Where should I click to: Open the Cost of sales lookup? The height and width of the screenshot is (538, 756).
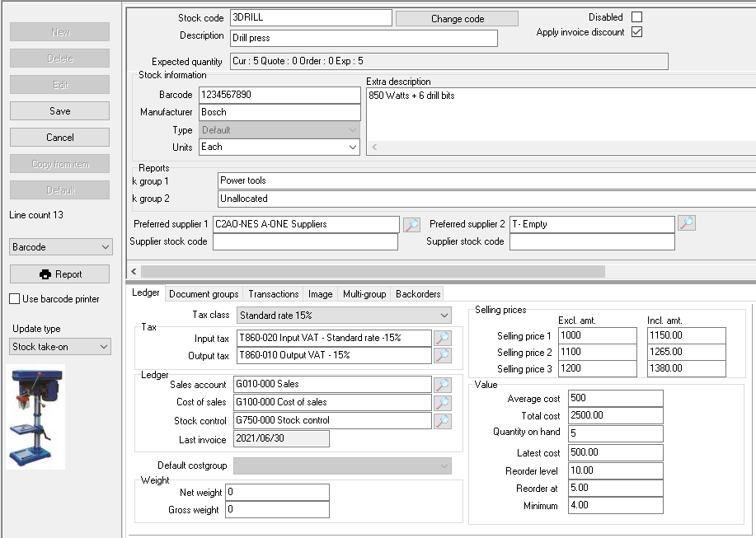click(443, 403)
